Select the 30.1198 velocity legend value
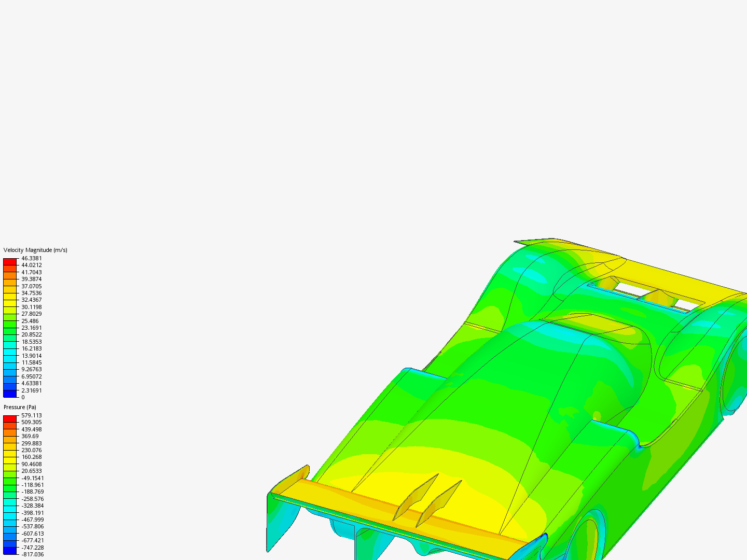The width and height of the screenshot is (747, 560). (32, 307)
